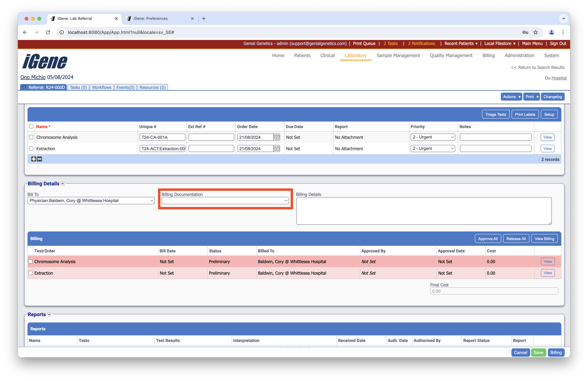Switch to Sample Management
Screen dimensions: 588x381
[x=398, y=55]
